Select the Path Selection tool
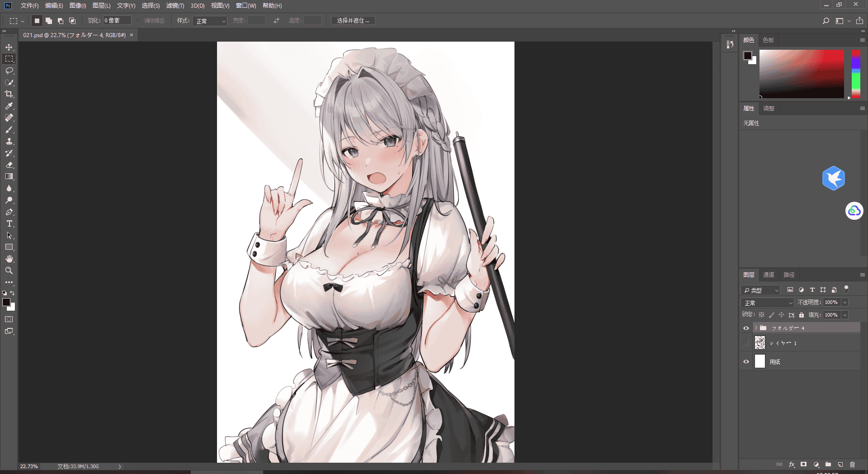The width and height of the screenshot is (868, 474). pyautogui.click(x=9, y=235)
